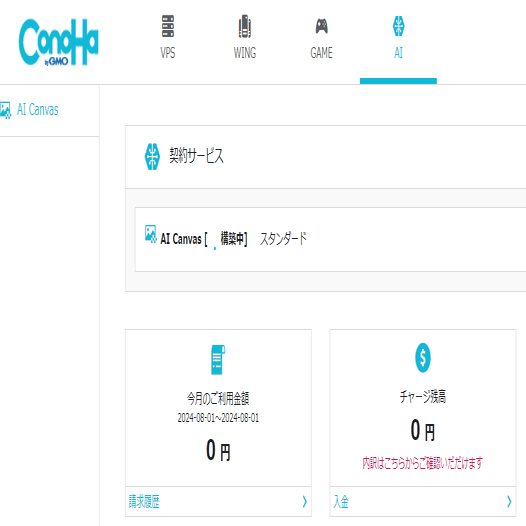Click the 今月のご利用金額 label
Screen dimensions: 526x526
coord(218,399)
